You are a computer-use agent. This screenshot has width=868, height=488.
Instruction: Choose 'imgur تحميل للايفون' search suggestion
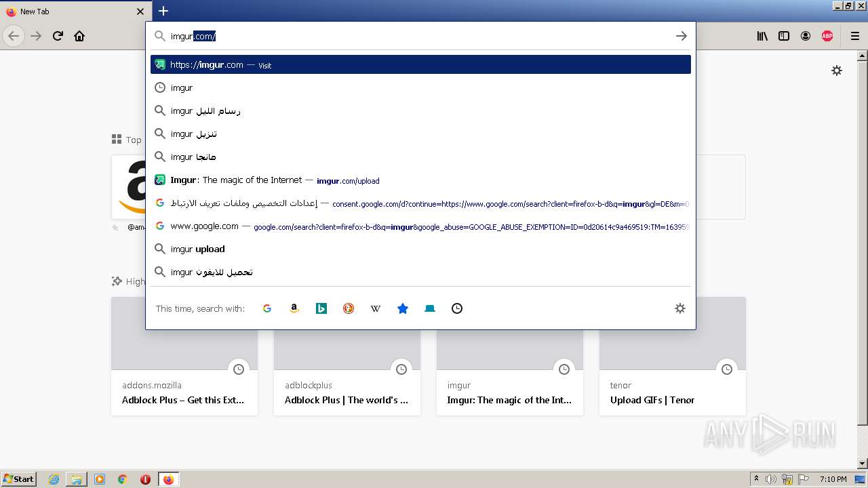(420, 272)
